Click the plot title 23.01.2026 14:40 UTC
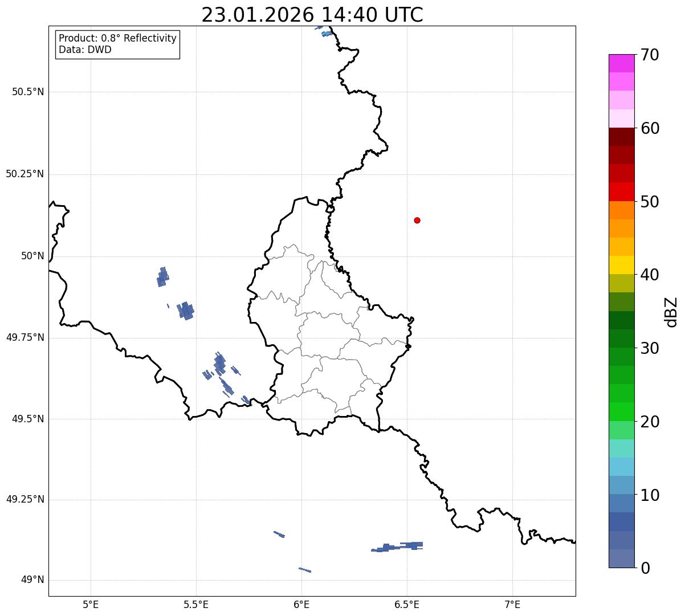This screenshot has width=685, height=616. point(312,15)
